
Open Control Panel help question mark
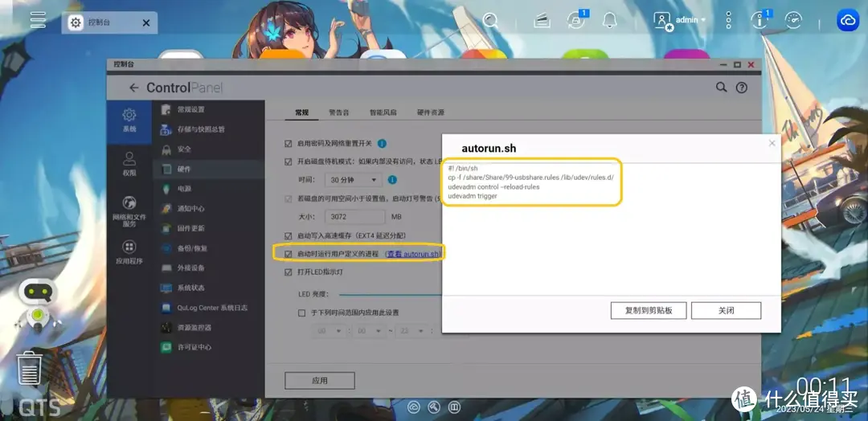point(741,88)
